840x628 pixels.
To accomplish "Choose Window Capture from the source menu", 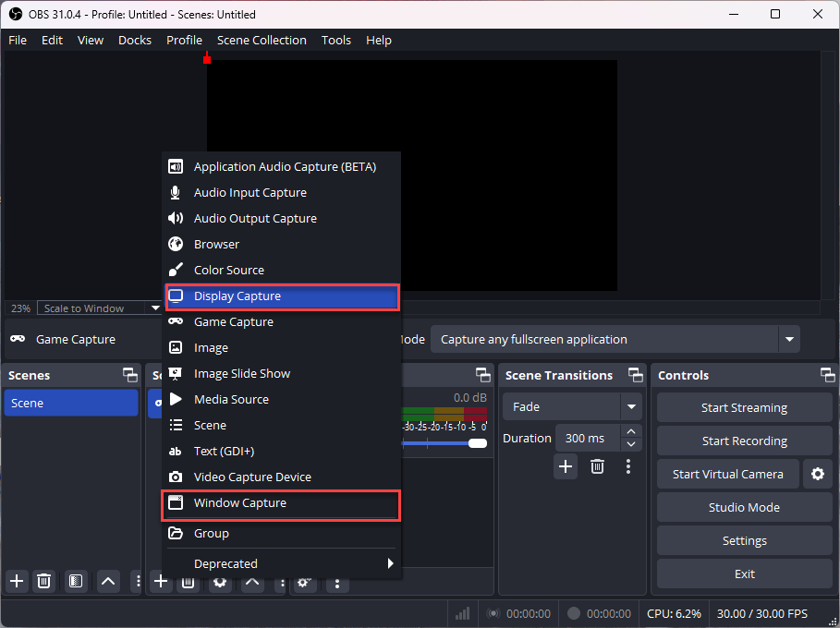I will click(x=281, y=504).
